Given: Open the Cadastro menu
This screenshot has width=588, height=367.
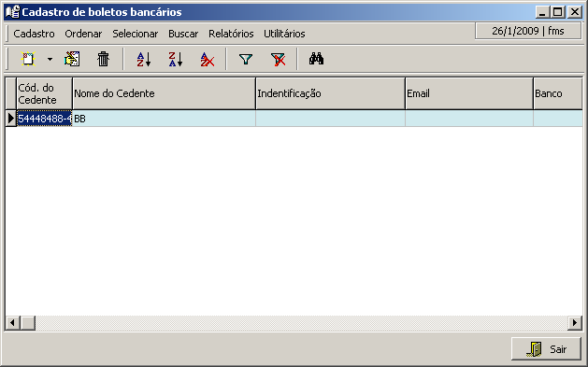Looking at the screenshot, I should click(x=34, y=34).
